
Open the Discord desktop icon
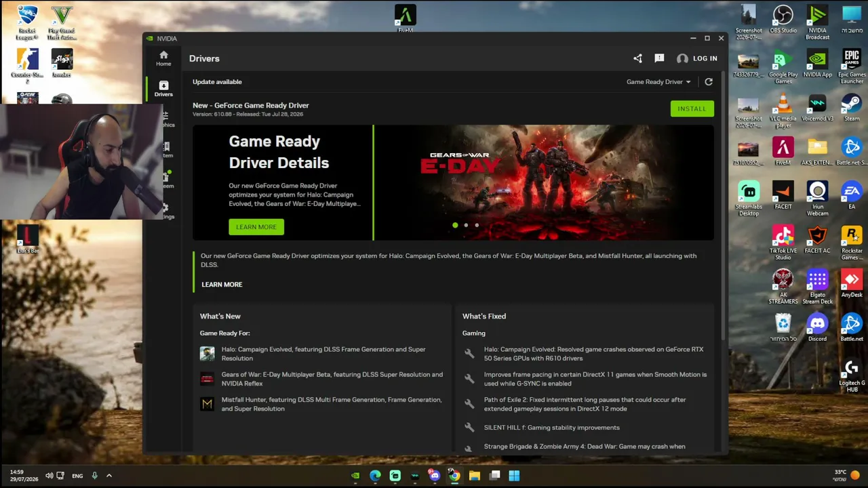(x=817, y=327)
